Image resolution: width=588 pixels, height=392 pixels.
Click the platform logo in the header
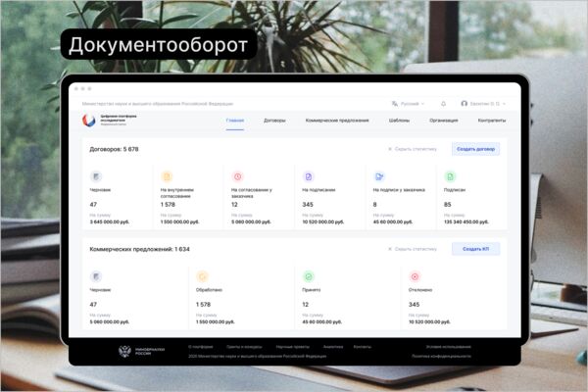[89, 121]
